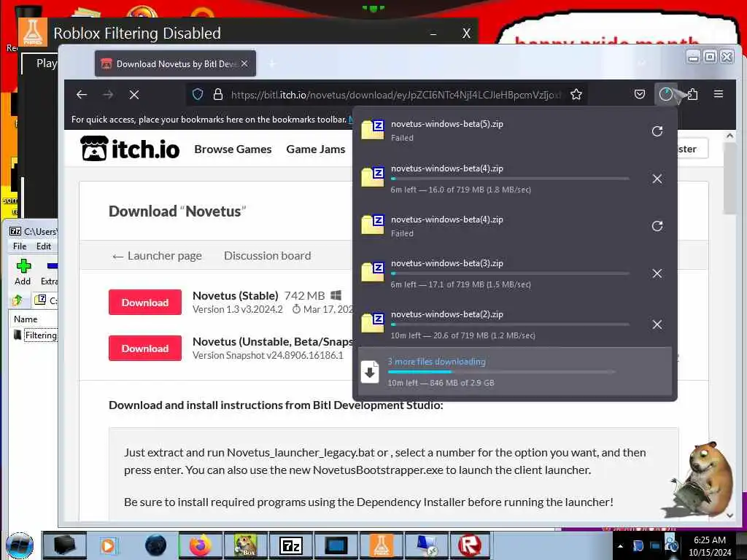The width and height of the screenshot is (747, 560).
Task: Retry the failed novetus-windows-beta(4).zip download
Action: click(x=657, y=226)
